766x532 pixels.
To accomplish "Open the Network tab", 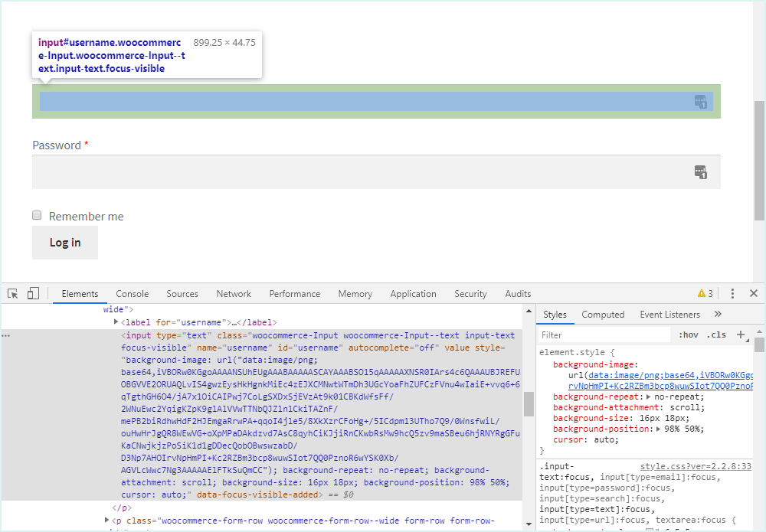I will (x=234, y=294).
